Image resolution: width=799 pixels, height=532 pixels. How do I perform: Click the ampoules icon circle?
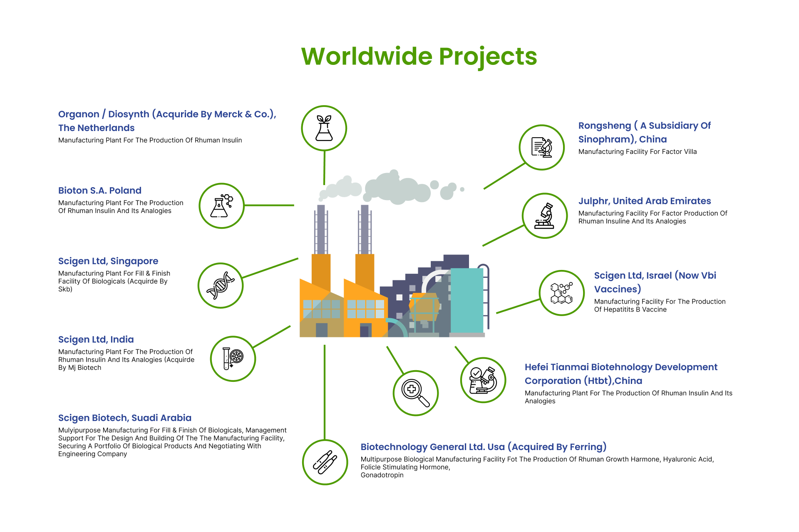(325, 462)
